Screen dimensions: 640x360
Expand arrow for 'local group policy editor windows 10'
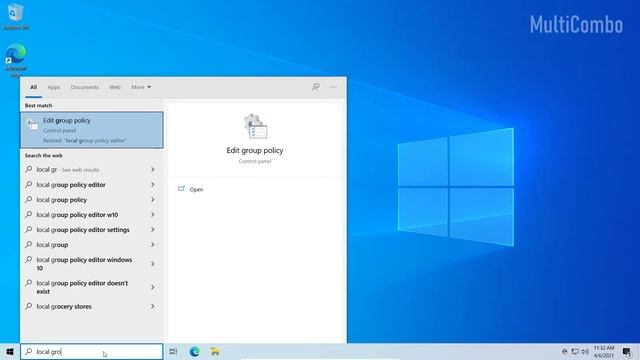[x=153, y=264]
